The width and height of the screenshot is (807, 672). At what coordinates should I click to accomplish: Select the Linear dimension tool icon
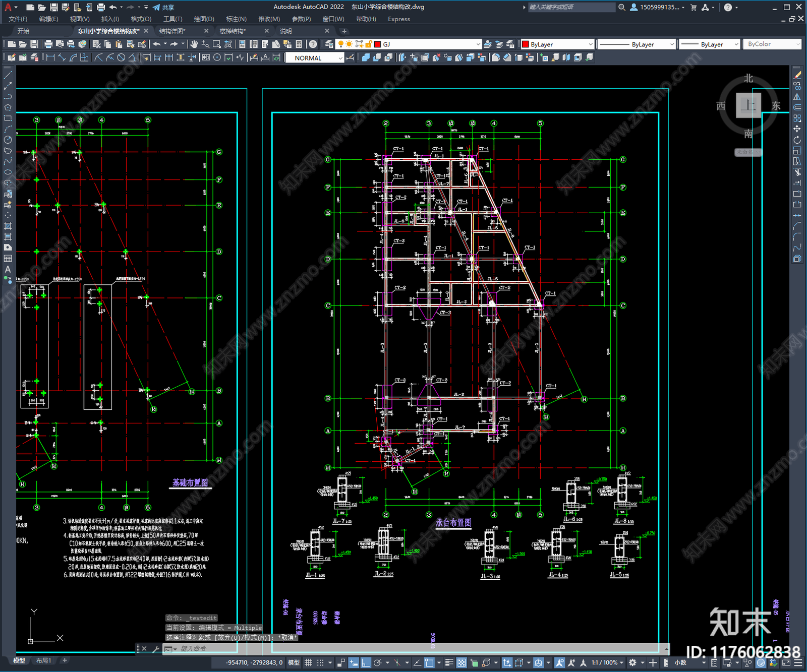tap(50, 57)
